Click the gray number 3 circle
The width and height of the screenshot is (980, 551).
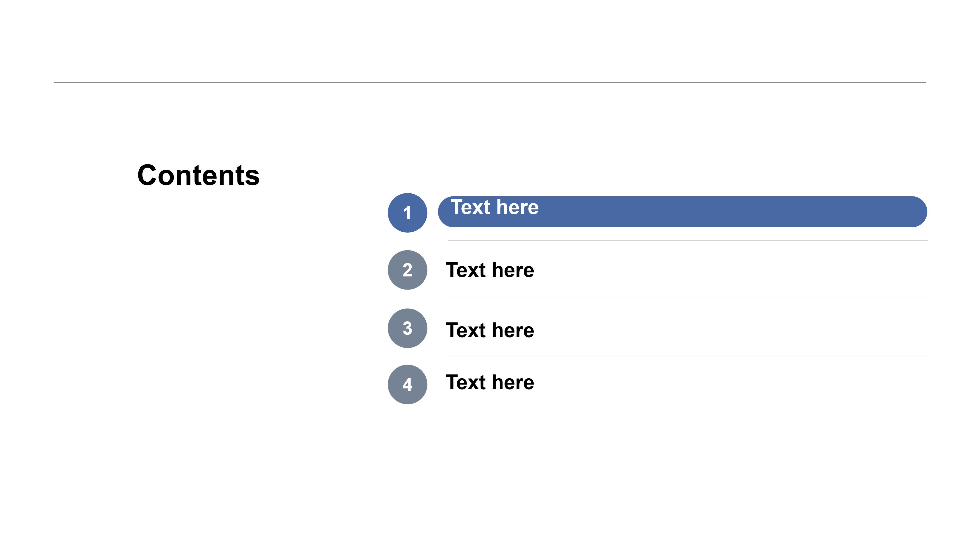pos(407,328)
